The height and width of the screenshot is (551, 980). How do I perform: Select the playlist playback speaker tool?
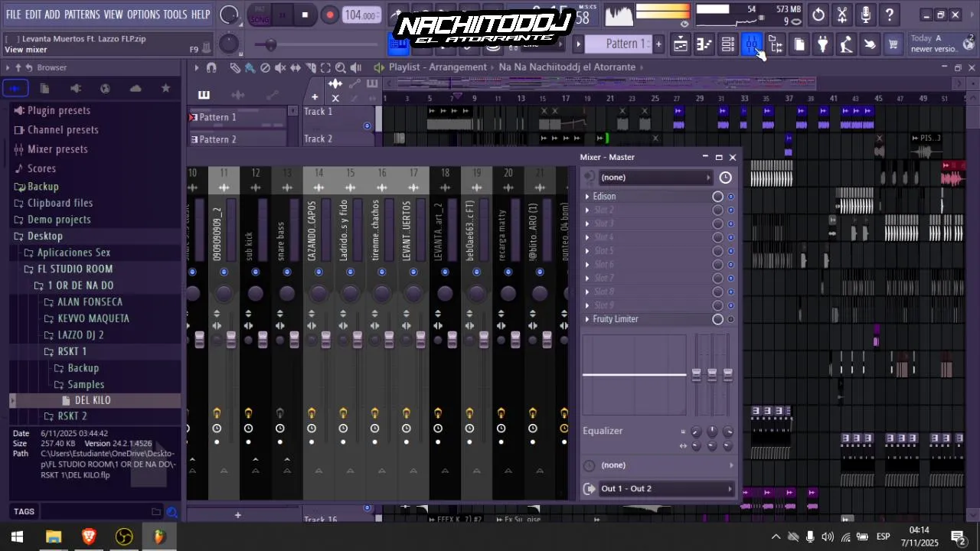click(x=356, y=67)
